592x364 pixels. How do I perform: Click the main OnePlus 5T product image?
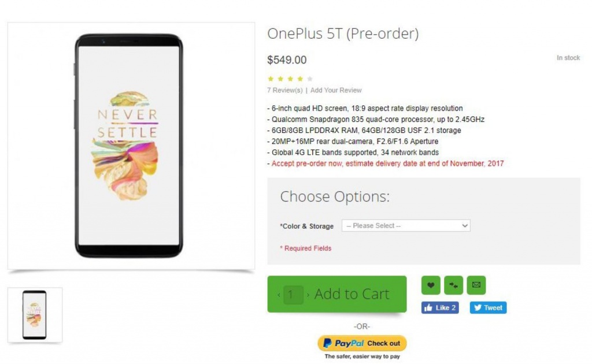pos(131,146)
